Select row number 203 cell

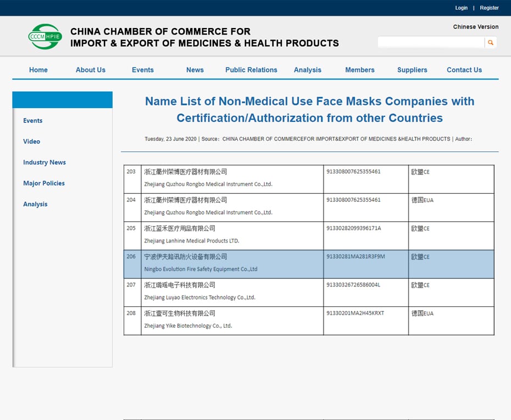[132, 179]
